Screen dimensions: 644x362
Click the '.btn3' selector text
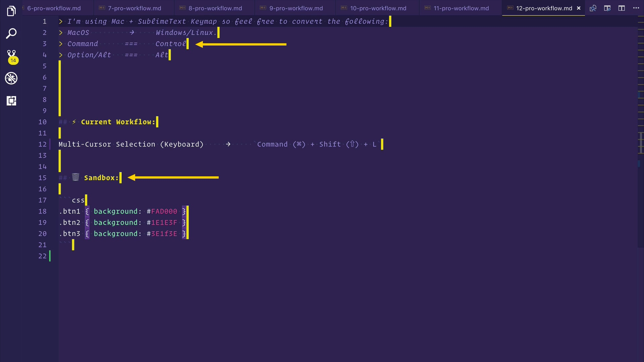coord(70,234)
